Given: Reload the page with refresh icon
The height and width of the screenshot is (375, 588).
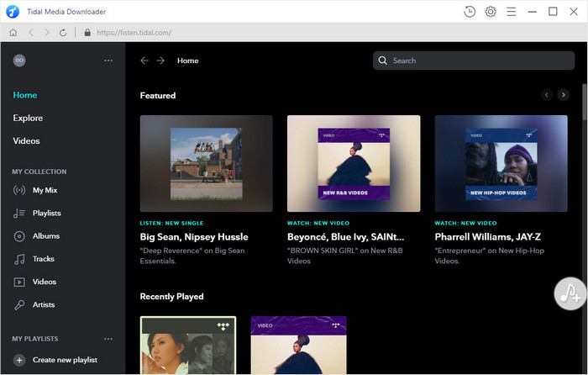Looking at the screenshot, I should tap(63, 33).
